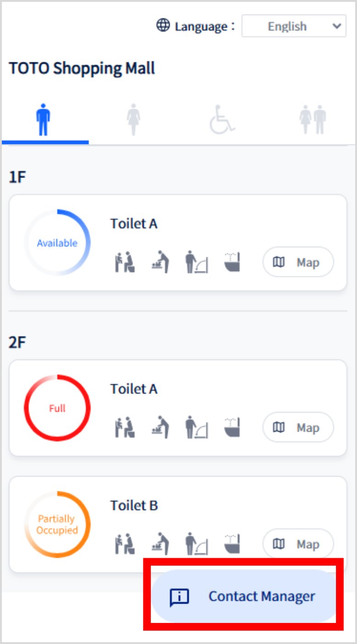
Task: Open Map for 1F Toilet A
Action: [298, 262]
